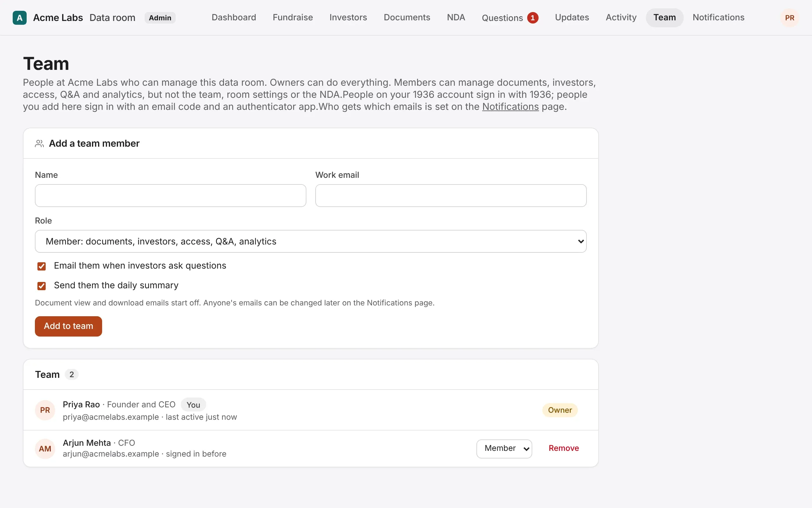Image resolution: width=812 pixels, height=508 pixels.
Task: Click Priya Rao's PR avatar in team list
Action: (45, 410)
